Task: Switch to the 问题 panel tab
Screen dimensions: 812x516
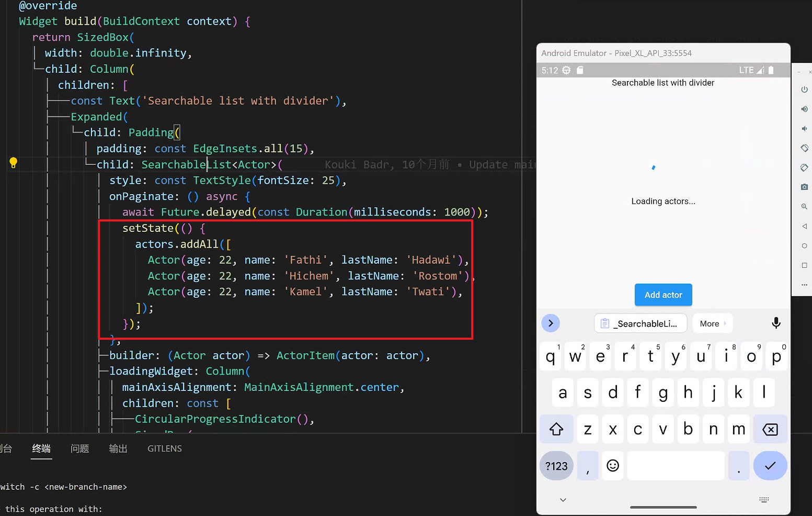Action: (79, 448)
